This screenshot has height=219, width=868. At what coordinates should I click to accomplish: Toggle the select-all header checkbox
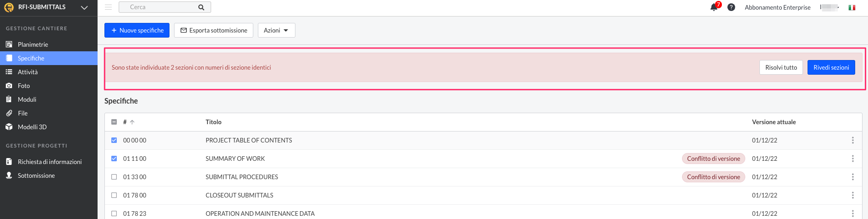[x=114, y=122]
